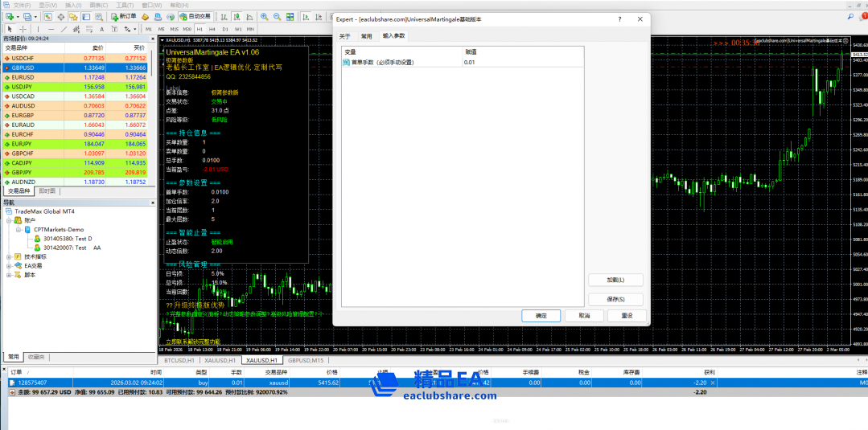Click the 确定 confirm button
Viewport: 868px width, 430px height.
pos(541,316)
